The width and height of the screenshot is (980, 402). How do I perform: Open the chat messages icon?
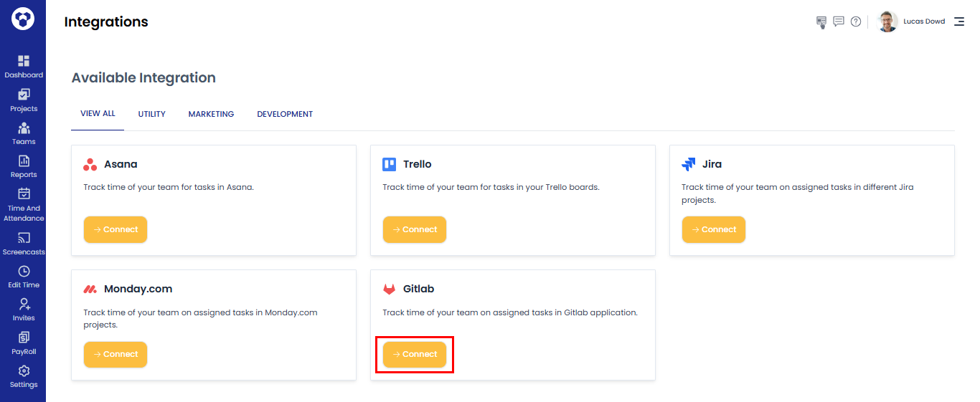tap(839, 21)
